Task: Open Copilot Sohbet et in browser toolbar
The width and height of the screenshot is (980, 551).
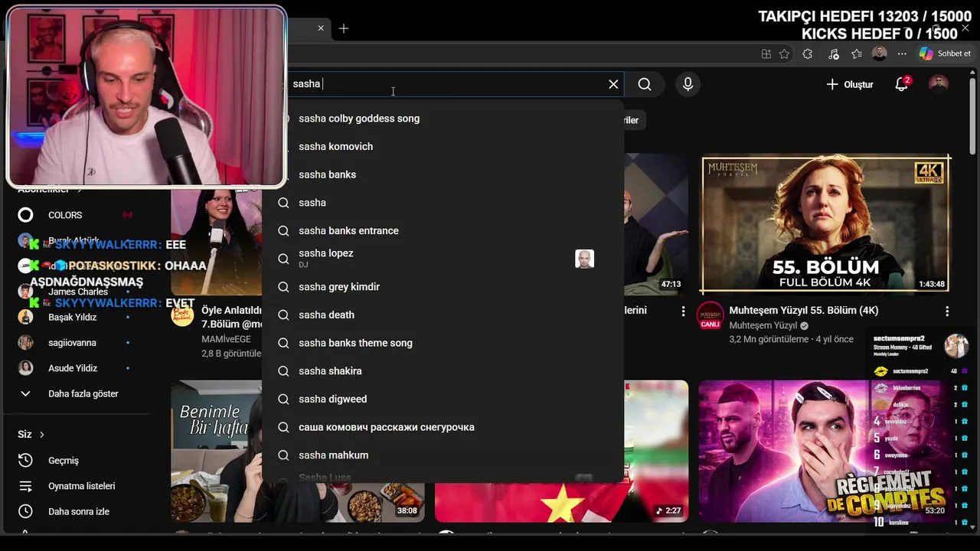Action: point(945,54)
